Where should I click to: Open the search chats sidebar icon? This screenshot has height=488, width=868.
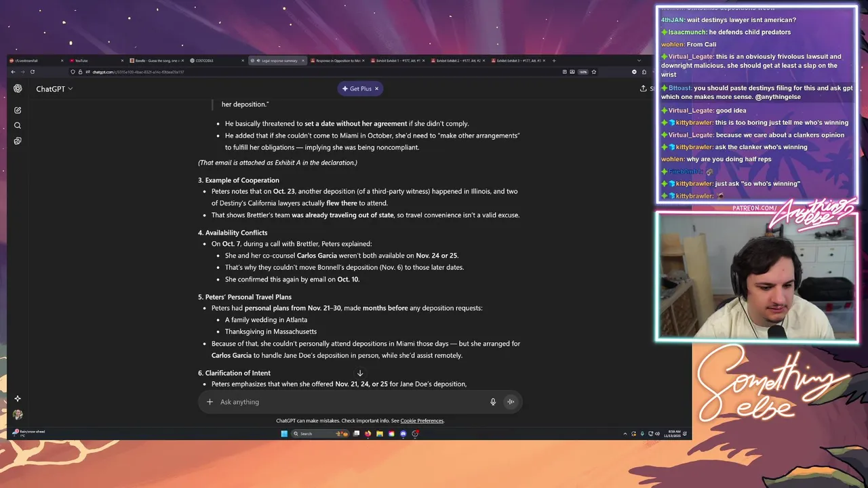click(x=18, y=125)
